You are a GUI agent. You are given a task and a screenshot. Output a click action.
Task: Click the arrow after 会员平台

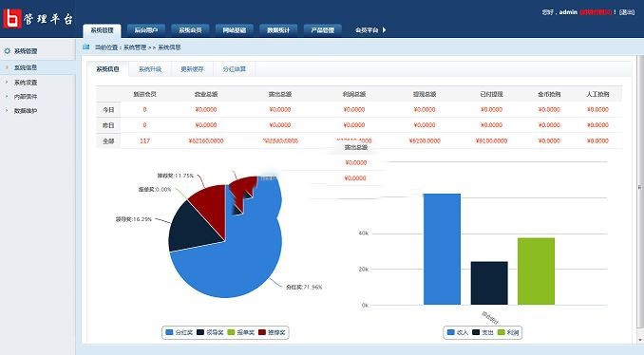pos(384,30)
